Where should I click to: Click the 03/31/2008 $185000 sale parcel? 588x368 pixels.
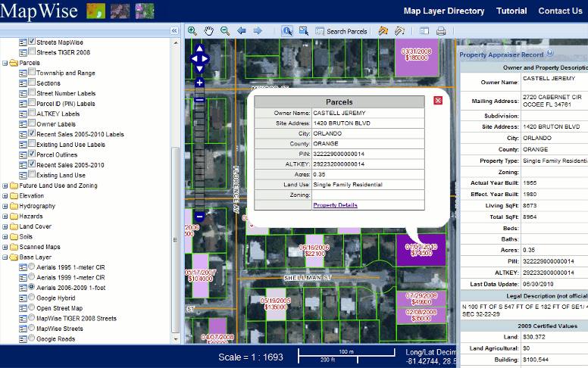(x=417, y=56)
